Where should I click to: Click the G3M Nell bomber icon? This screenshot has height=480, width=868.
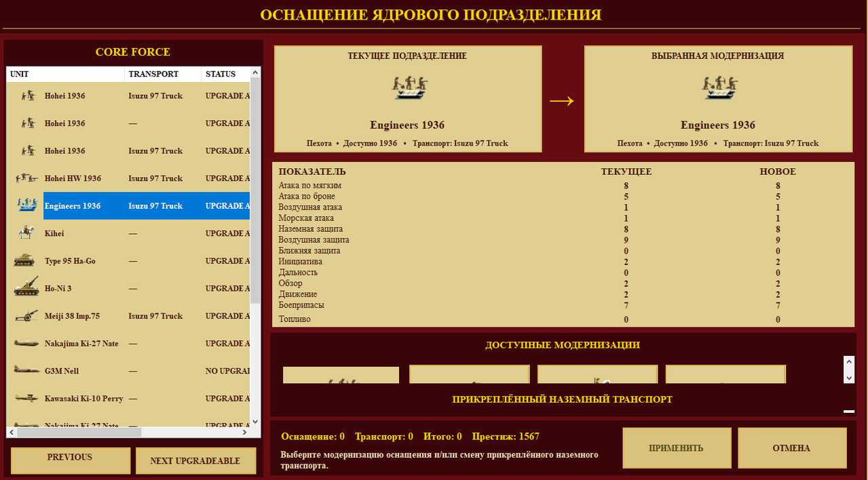tap(26, 371)
